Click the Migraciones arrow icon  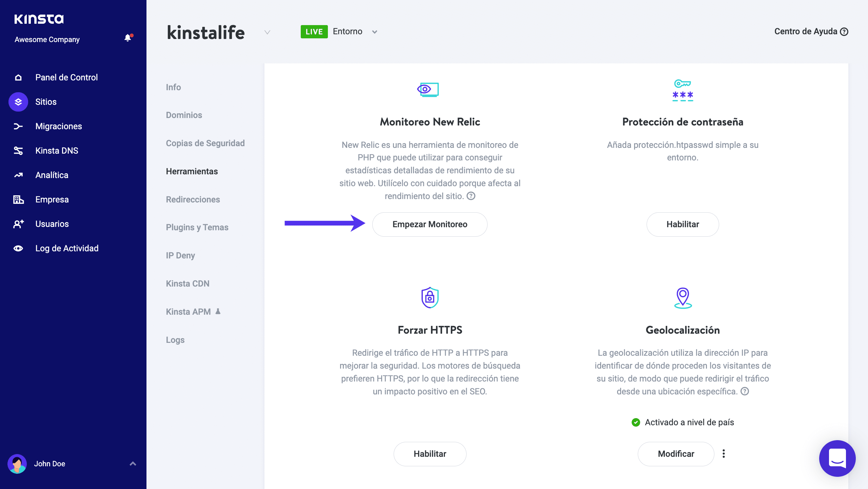(18, 126)
